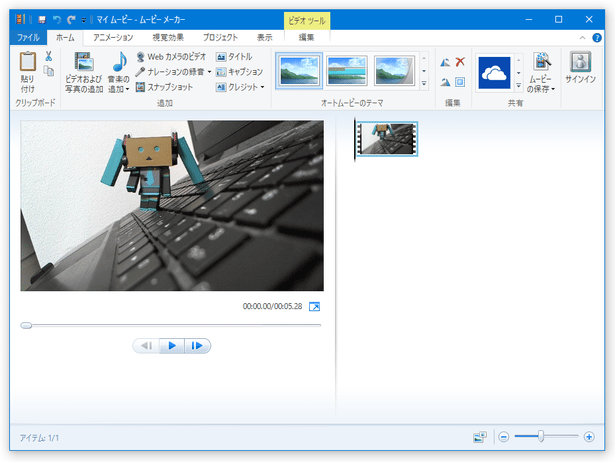The image size is (615, 462).
Task: Switch to the Visual Effects (視覚効果) tab
Action: (168, 38)
